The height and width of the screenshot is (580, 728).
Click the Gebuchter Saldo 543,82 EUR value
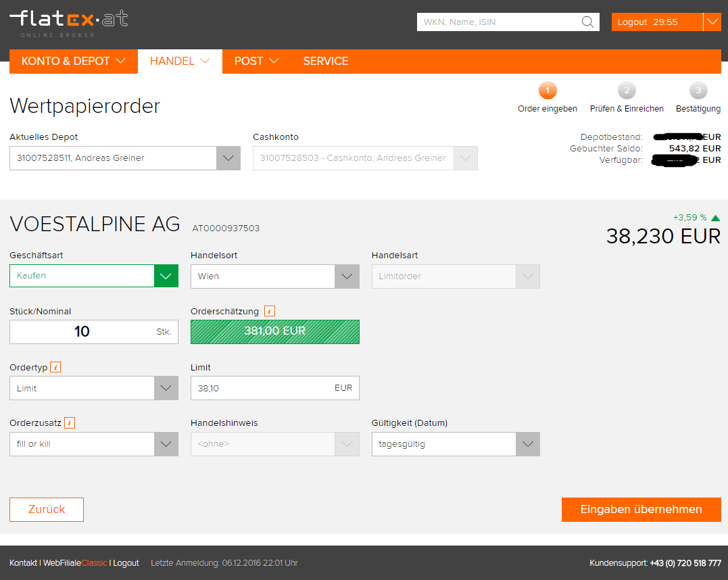[695, 149]
